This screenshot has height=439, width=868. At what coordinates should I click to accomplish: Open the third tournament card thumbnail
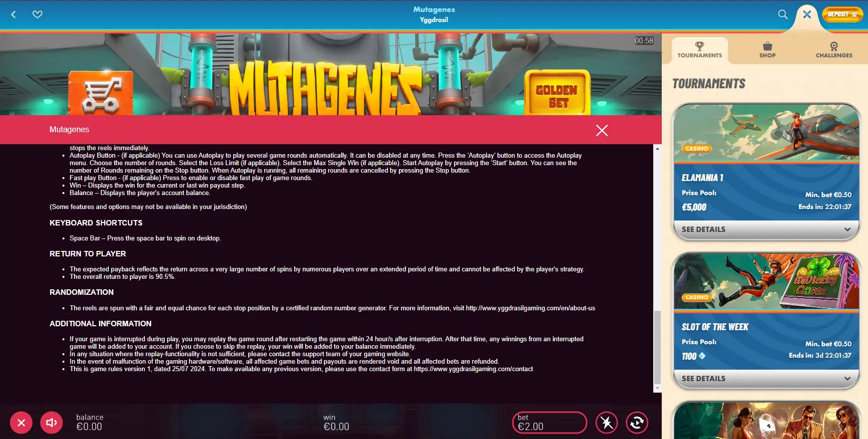pyautogui.click(x=766, y=421)
